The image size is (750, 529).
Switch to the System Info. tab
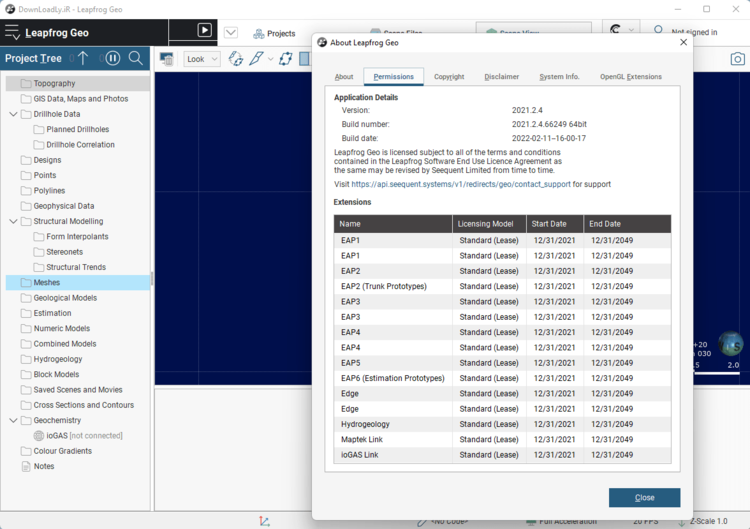[x=558, y=77]
